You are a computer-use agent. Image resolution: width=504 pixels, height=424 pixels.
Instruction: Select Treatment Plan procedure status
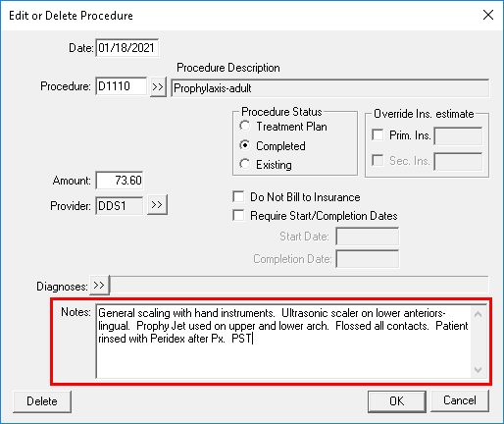pos(245,126)
